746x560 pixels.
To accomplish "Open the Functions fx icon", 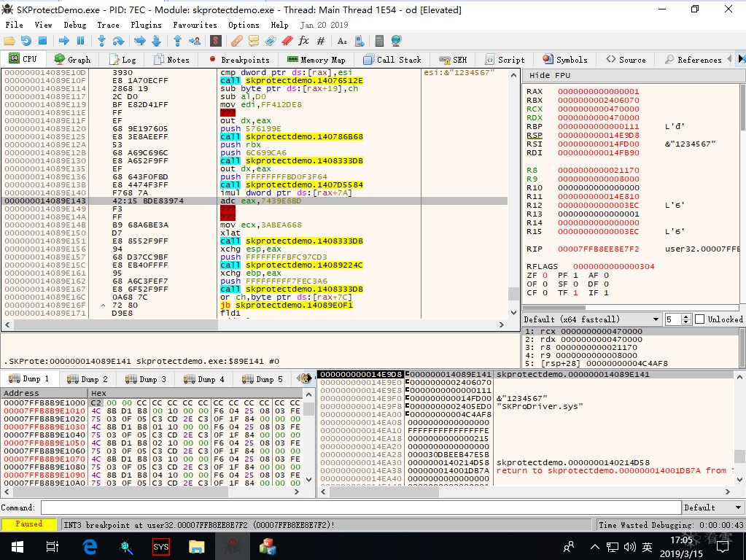I will (303, 42).
